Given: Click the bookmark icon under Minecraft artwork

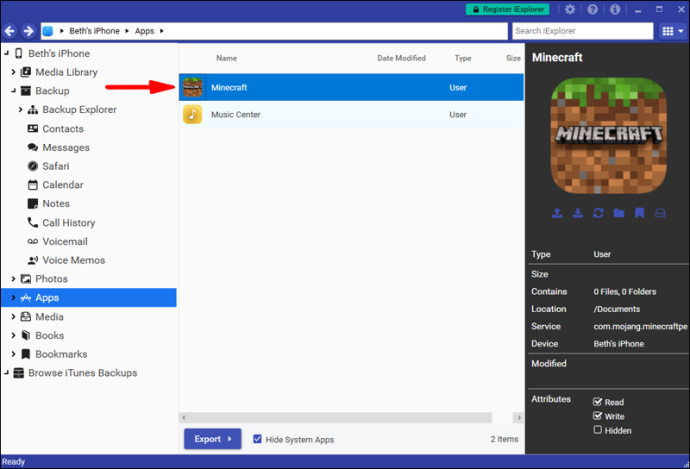Looking at the screenshot, I should tap(639, 213).
